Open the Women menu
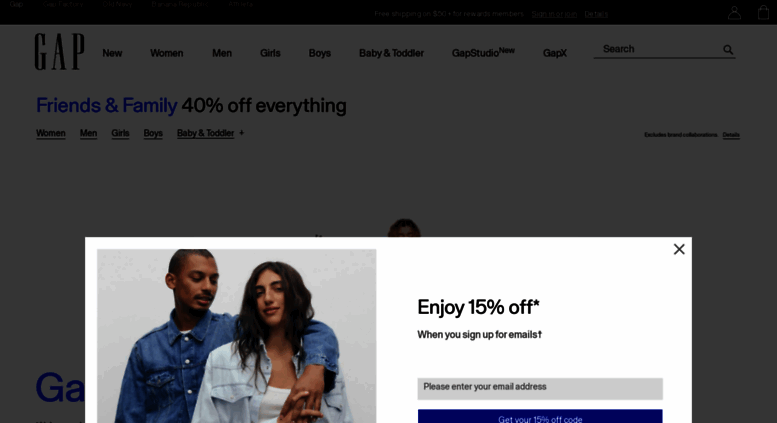The width and height of the screenshot is (777, 423). [x=166, y=53]
